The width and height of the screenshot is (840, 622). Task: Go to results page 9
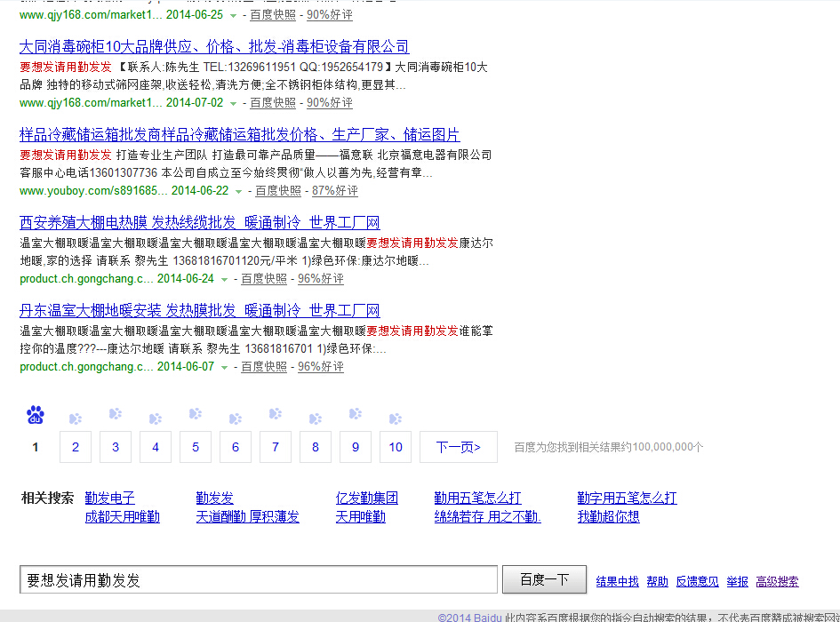(x=356, y=447)
